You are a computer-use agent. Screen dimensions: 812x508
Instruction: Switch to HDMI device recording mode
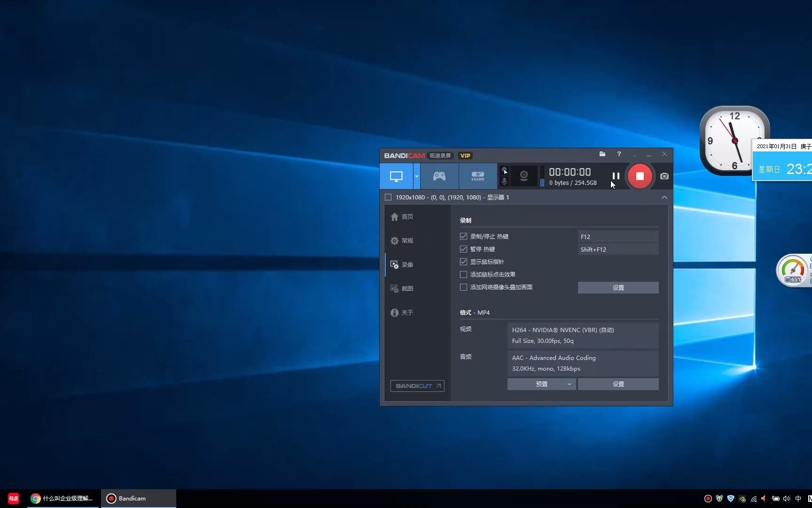[x=478, y=176]
